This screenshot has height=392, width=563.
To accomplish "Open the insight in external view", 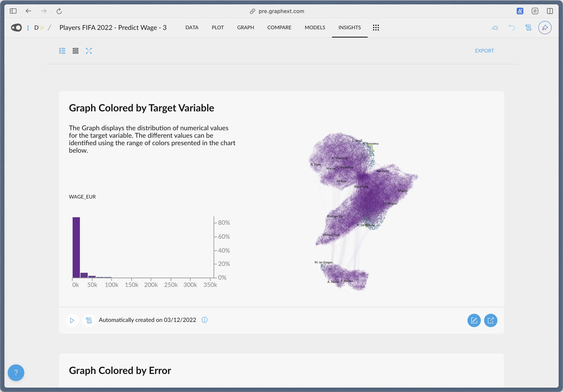I will pos(491,320).
